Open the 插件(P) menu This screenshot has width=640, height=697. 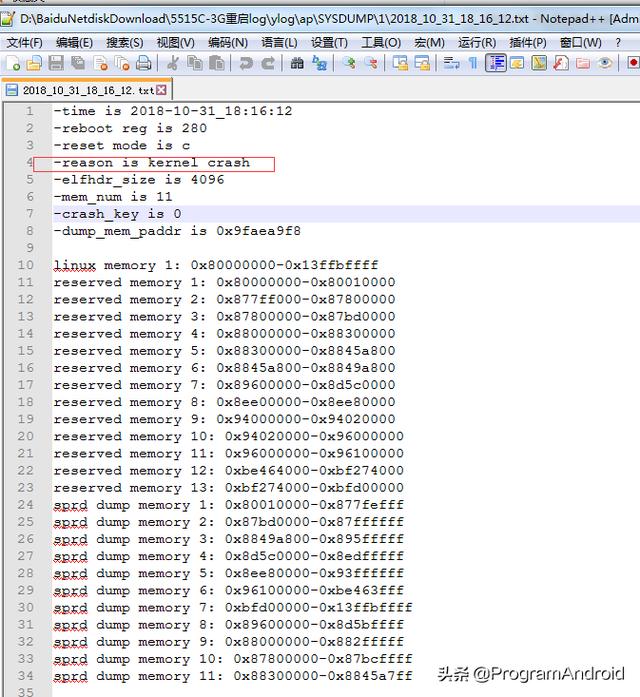[528, 42]
